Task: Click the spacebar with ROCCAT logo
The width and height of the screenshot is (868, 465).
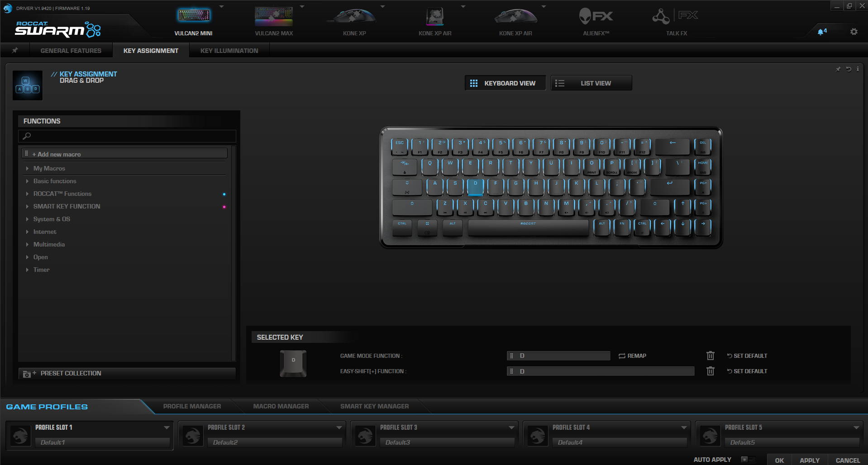Action: [528, 228]
